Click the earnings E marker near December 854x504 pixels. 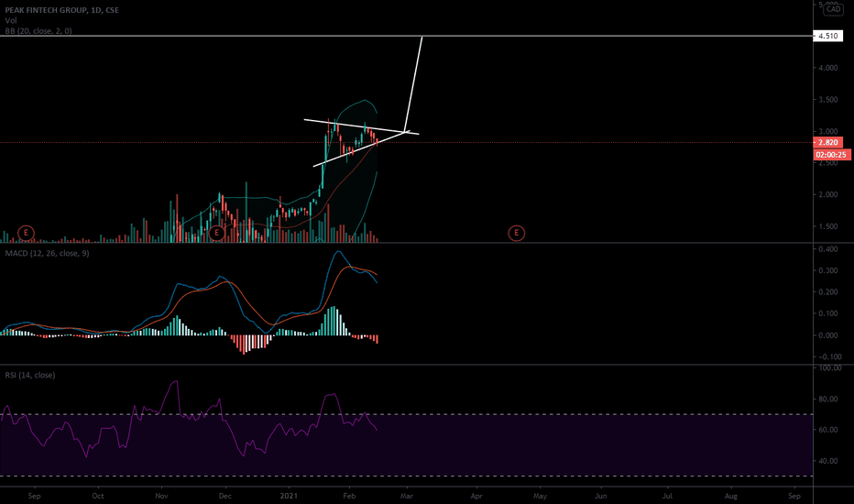point(217,233)
